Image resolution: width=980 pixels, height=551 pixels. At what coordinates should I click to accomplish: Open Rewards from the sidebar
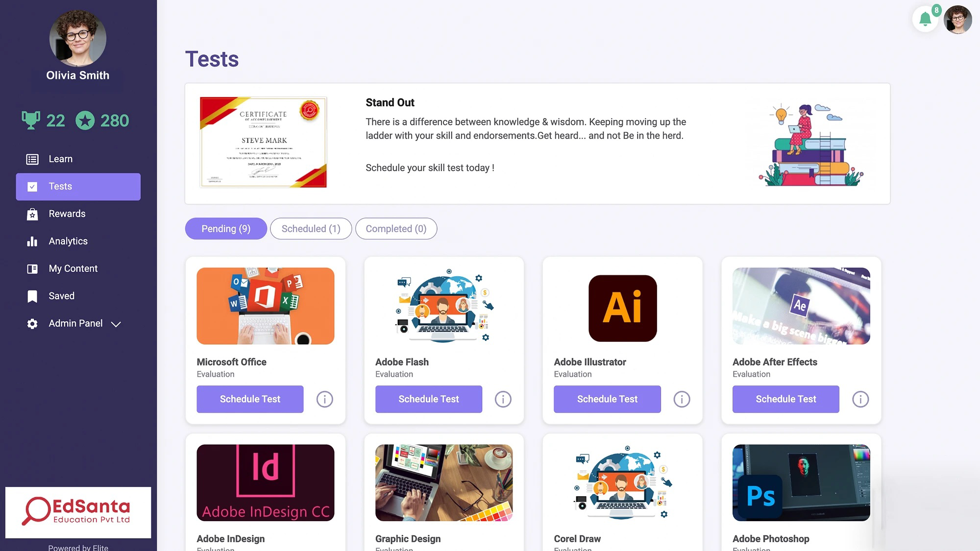point(31,214)
